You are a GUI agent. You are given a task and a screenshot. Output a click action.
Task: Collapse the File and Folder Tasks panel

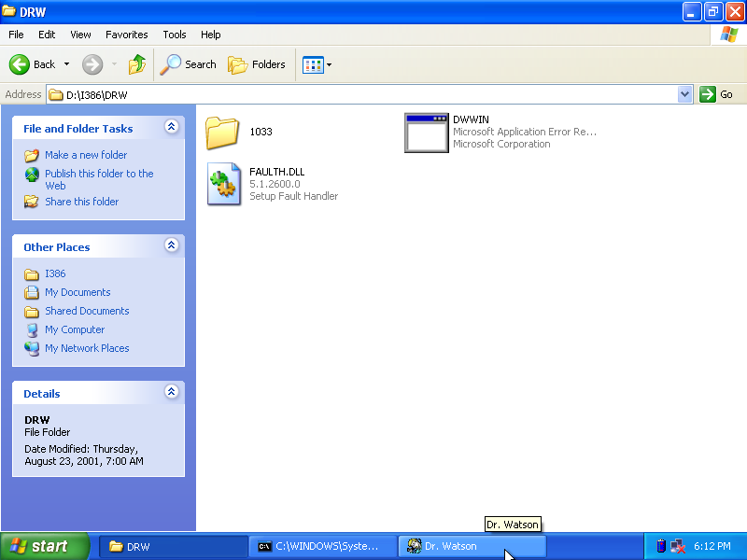coord(172,127)
